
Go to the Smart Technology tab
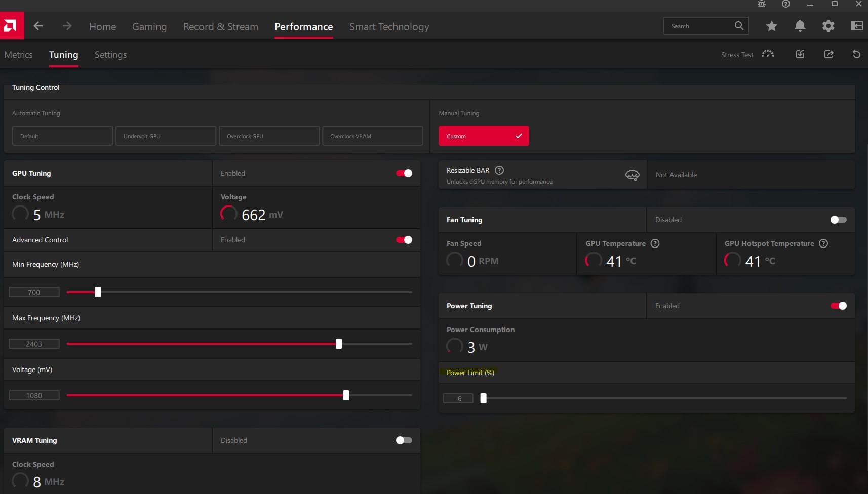[x=389, y=27]
